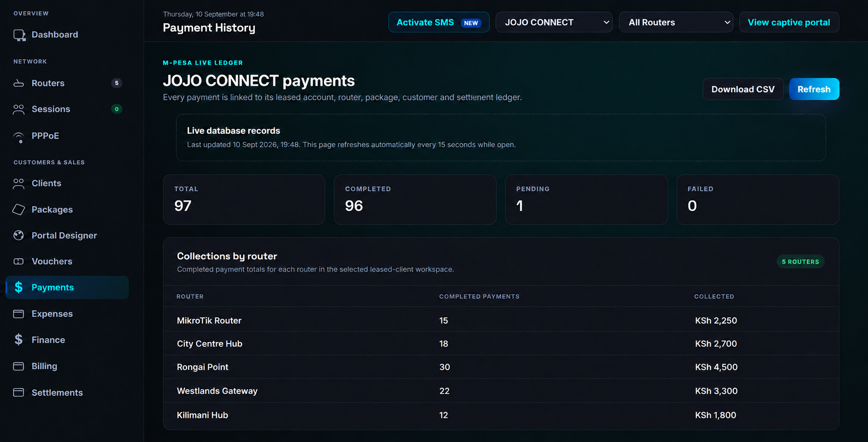Click the Expenses card icon

19,314
